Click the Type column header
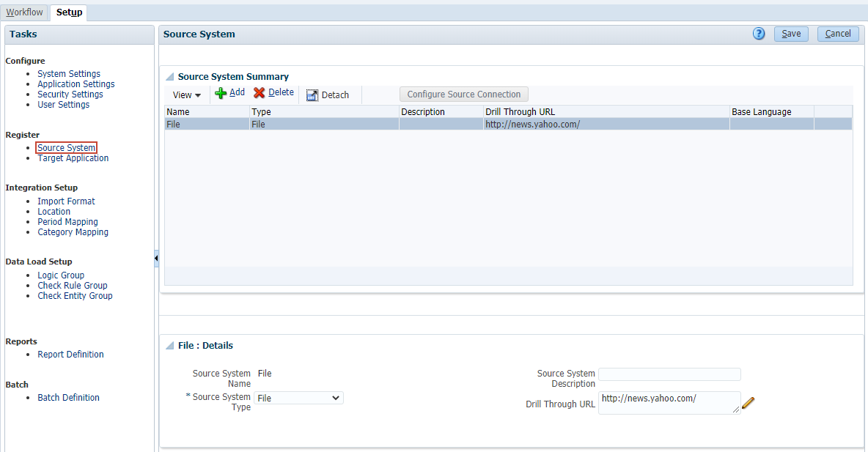 pos(324,112)
